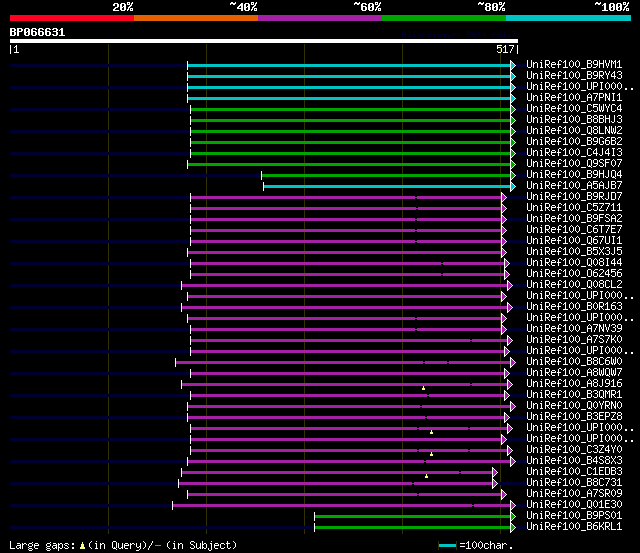Select the UniRef100_B3QMR1 label
Image resolution: width=640 pixels, height=553 pixels.
coord(574,395)
